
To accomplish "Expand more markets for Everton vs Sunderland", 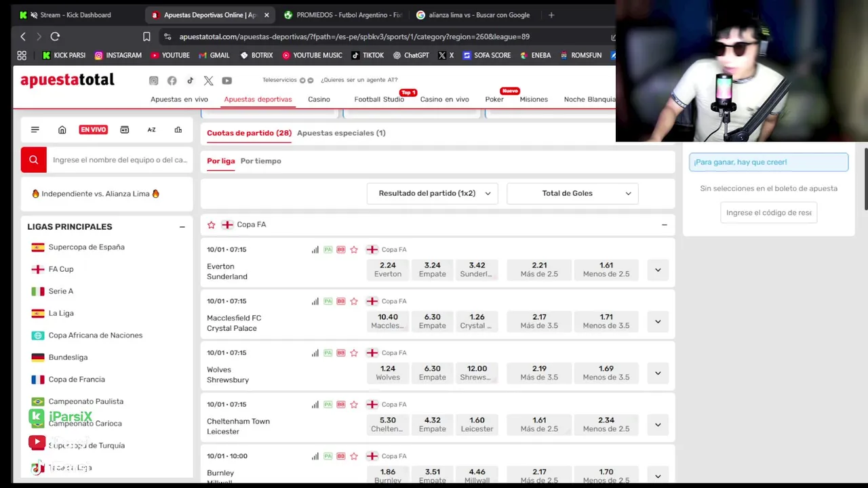I will pyautogui.click(x=658, y=270).
